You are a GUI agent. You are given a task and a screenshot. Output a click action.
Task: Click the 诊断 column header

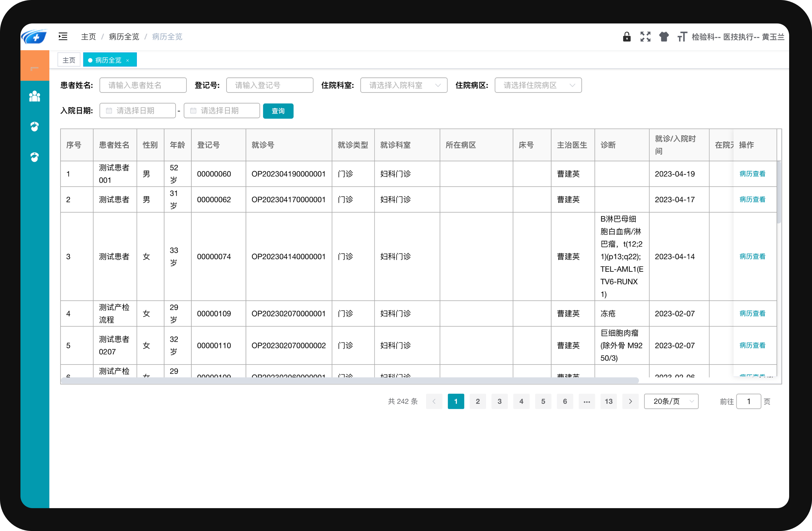[622, 145]
